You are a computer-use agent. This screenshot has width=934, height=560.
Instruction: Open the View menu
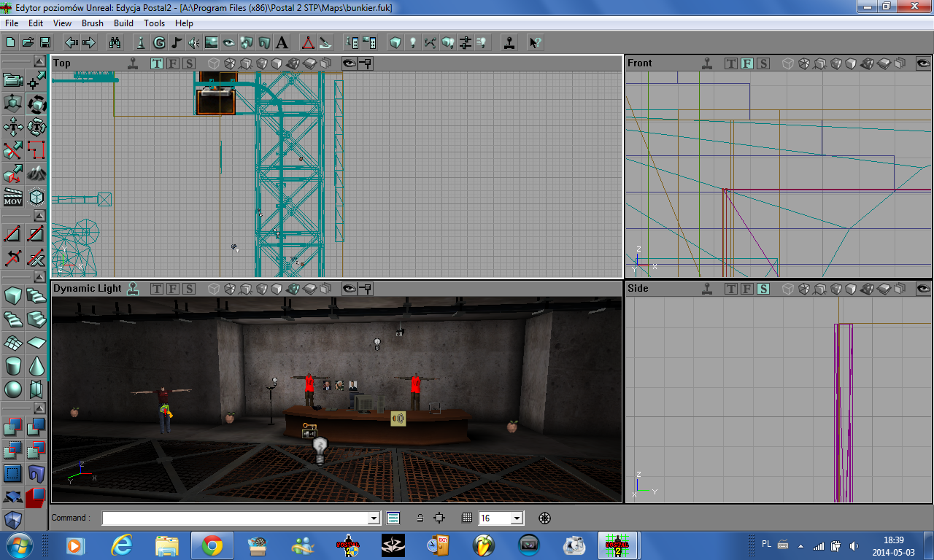[x=62, y=23]
